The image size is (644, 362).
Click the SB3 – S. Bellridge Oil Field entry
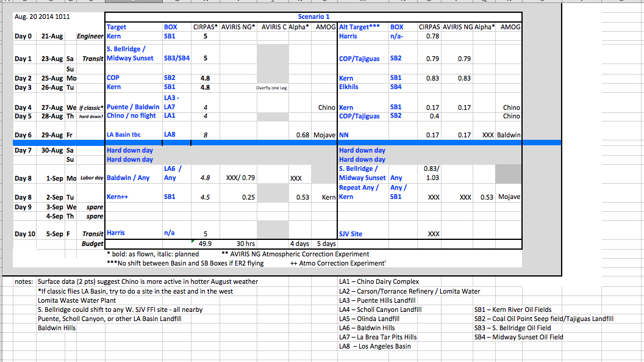(x=512, y=328)
